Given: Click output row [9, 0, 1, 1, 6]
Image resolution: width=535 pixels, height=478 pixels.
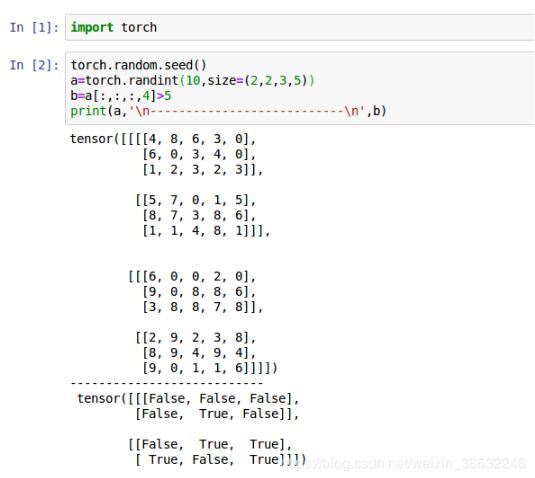Looking at the screenshot, I should [x=210, y=368].
